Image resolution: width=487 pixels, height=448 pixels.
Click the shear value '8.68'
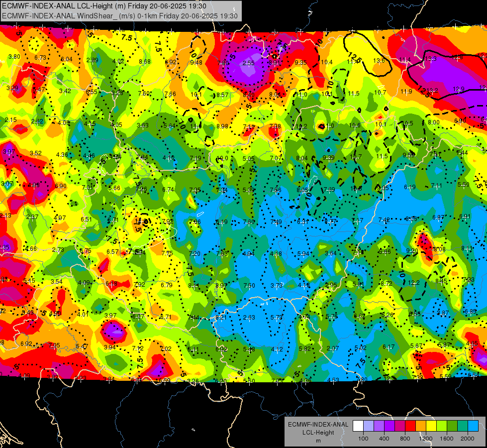[145, 62]
